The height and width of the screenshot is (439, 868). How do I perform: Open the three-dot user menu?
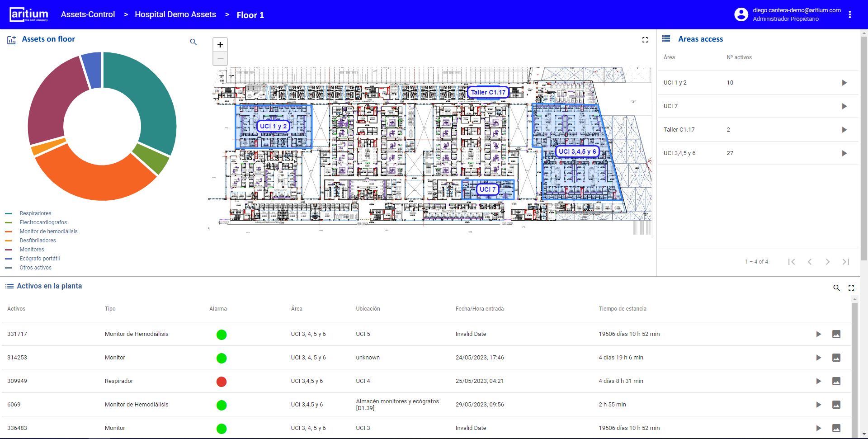pyautogui.click(x=850, y=14)
